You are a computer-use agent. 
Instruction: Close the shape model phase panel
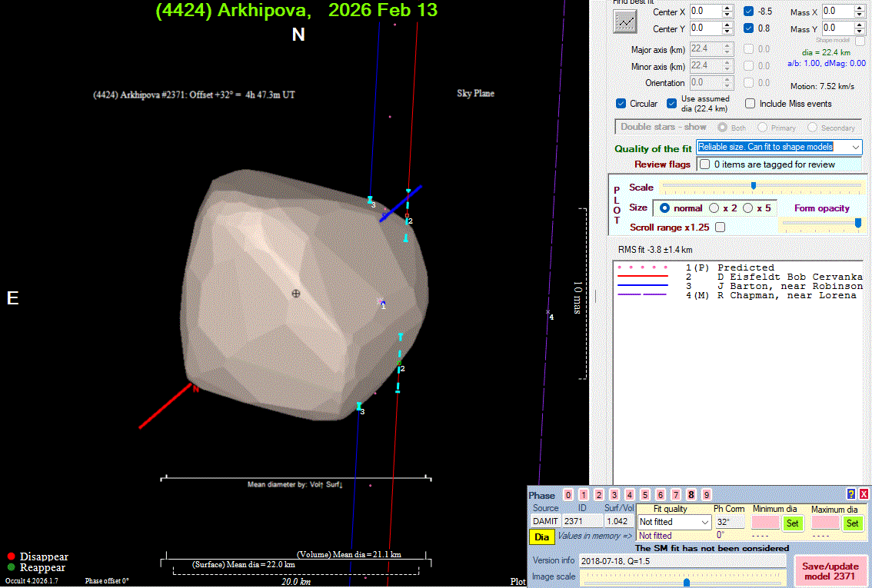(864, 494)
